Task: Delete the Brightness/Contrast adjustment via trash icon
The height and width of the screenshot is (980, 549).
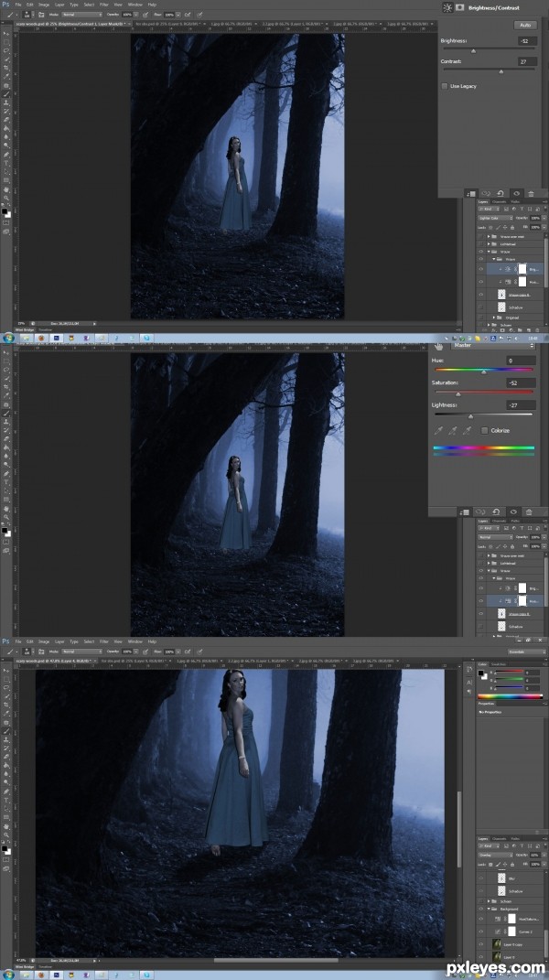Action: click(x=531, y=193)
